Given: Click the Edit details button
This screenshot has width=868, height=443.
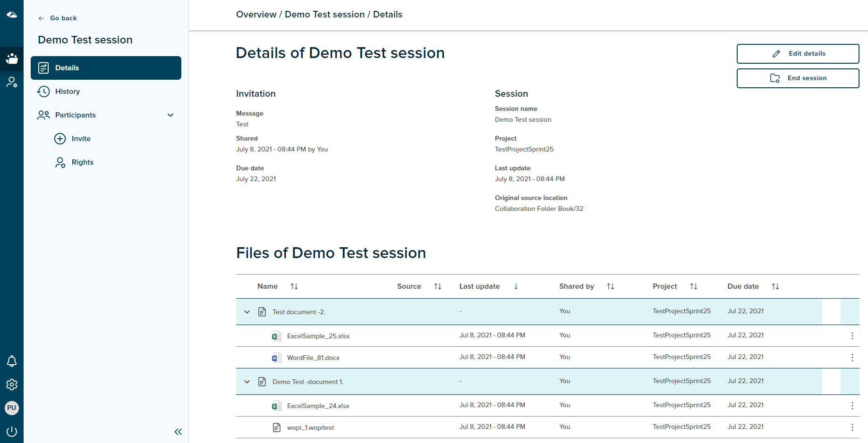Looking at the screenshot, I should [798, 53].
